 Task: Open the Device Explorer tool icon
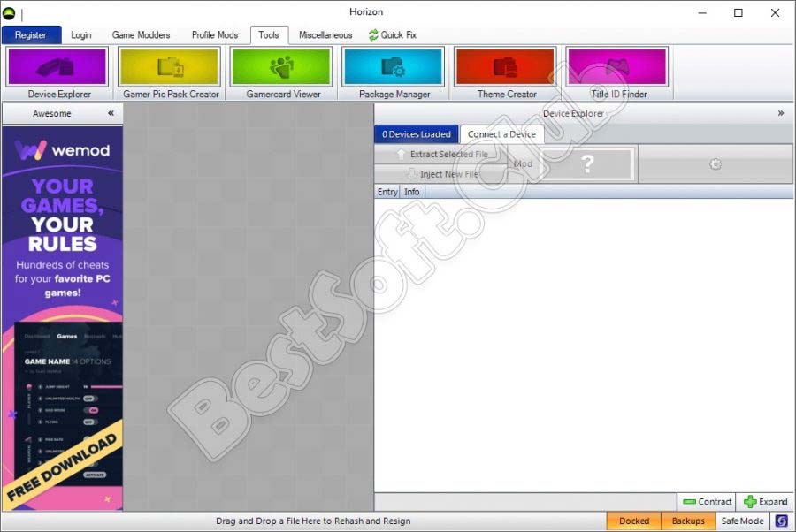[x=57, y=67]
